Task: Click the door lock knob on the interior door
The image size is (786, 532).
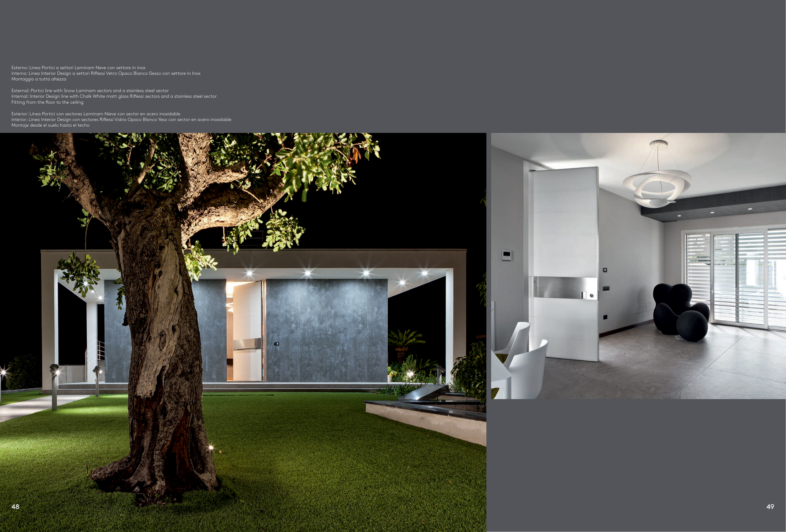Action: point(591,295)
